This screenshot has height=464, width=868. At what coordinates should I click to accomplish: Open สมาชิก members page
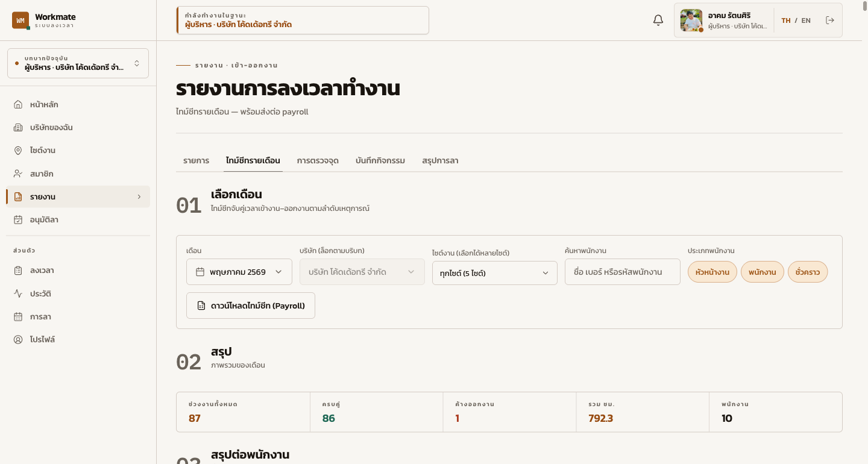click(78, 174)
